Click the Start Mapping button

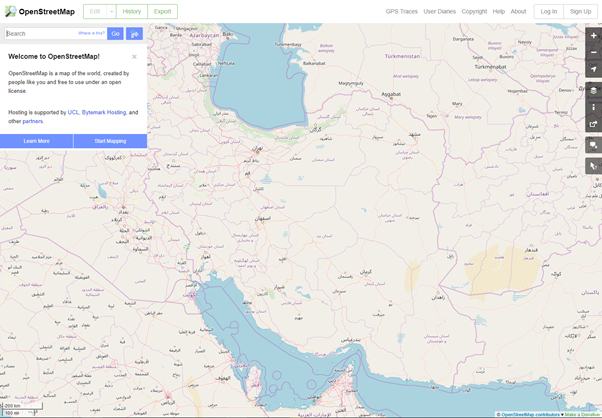click(110, 141)
